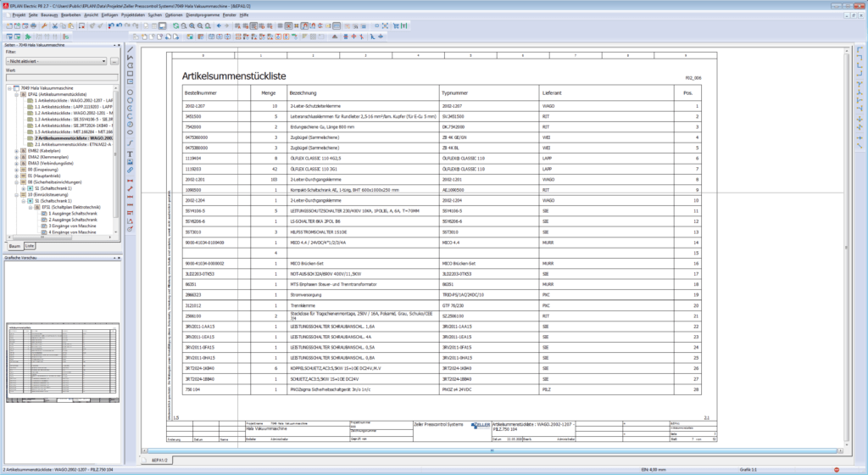
Task: Select the Insert image tool
Action: (x=131, y=162)
